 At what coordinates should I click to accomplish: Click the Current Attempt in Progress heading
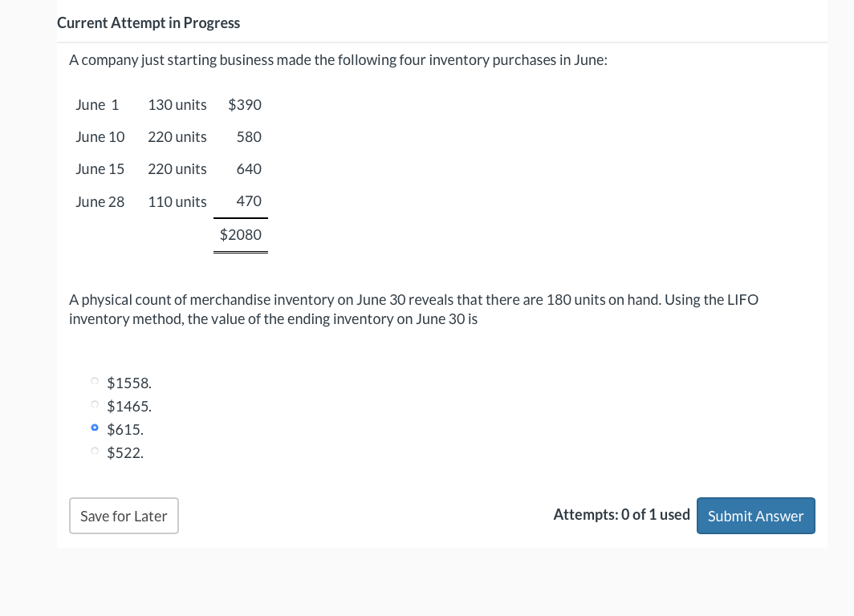click(148, 22)
